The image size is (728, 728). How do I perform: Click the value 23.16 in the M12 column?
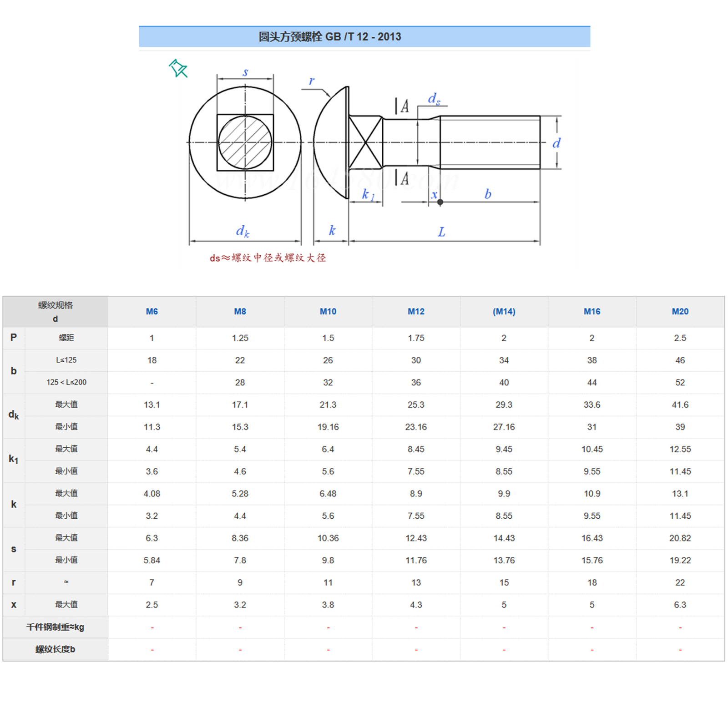(x=416, y=427)
